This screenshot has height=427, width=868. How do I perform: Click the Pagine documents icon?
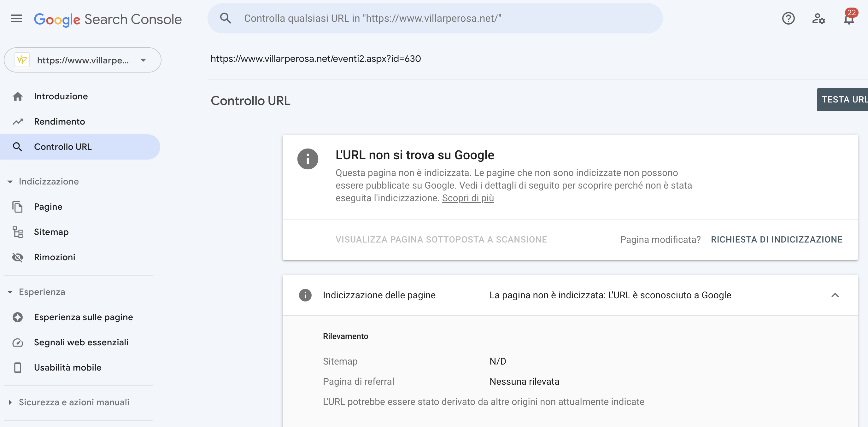tap(18, 207)
